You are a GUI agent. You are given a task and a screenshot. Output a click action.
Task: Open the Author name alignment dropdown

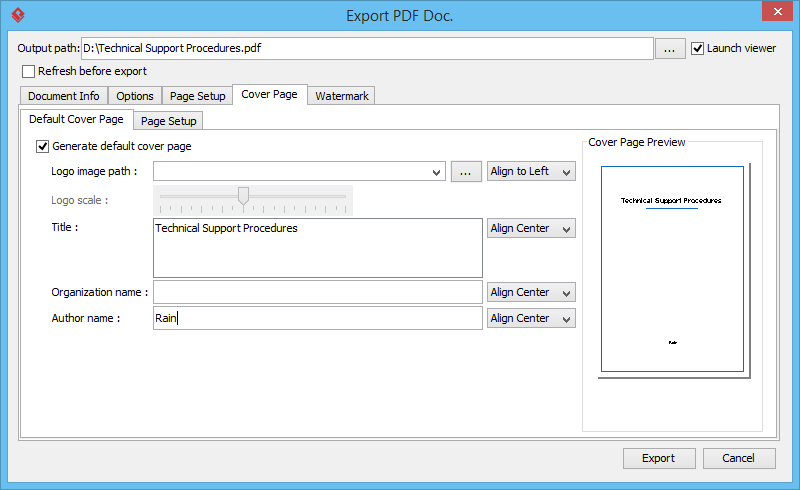[531, 319]
